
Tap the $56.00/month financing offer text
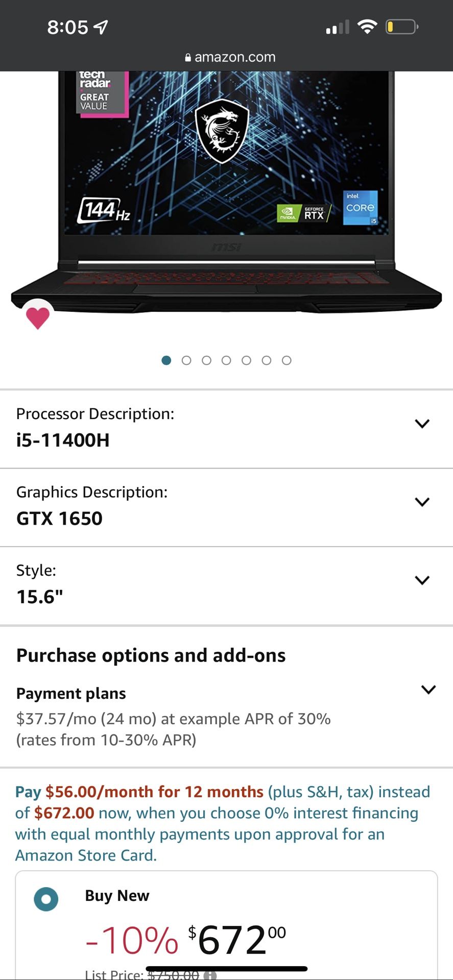153,792
